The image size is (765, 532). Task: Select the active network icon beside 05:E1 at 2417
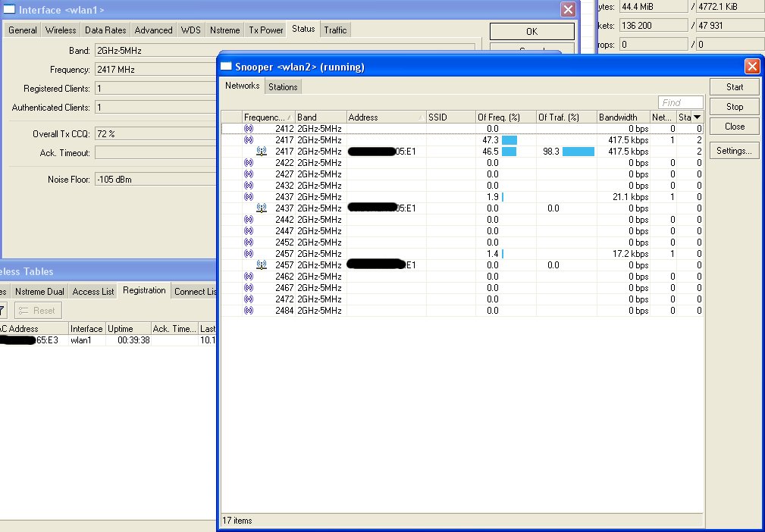tap(261, 151)
